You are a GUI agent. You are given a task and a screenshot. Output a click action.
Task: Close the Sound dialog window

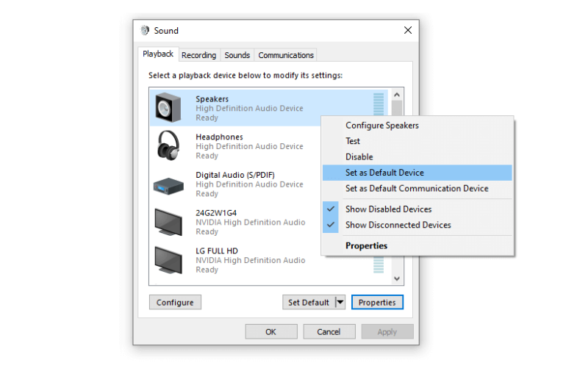408,30
